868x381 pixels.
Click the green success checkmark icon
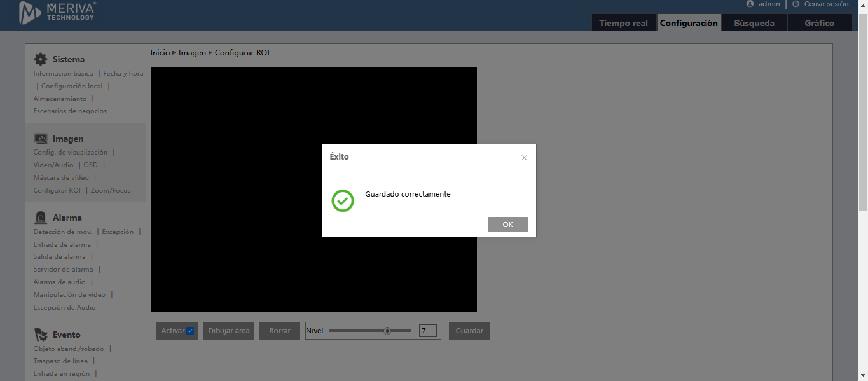(x=343, y=201)
